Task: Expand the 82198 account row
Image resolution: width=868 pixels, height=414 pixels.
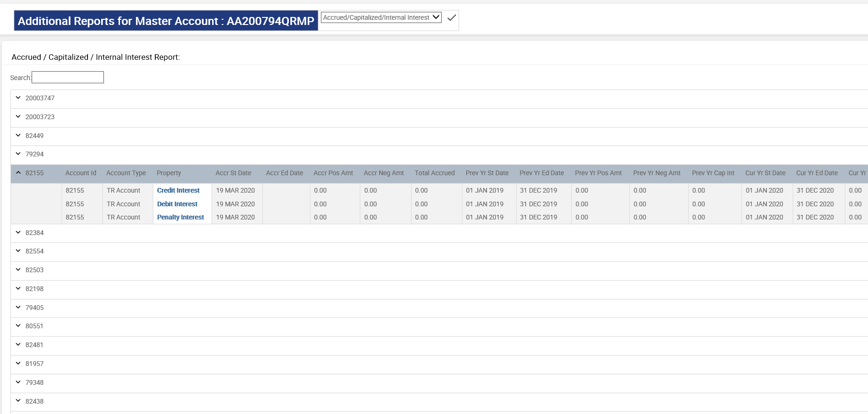Action: [18, 289]
